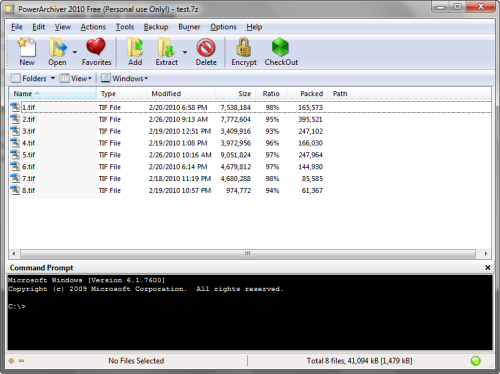
Task: Click the modified date 2/18/2010 11:19 PM
Action: tap(180, 179)
